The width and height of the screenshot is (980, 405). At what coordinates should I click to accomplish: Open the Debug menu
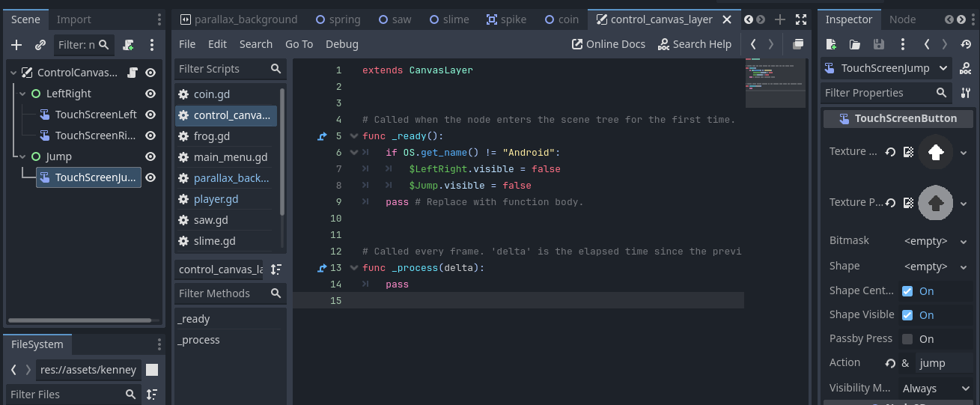point(341,44)
